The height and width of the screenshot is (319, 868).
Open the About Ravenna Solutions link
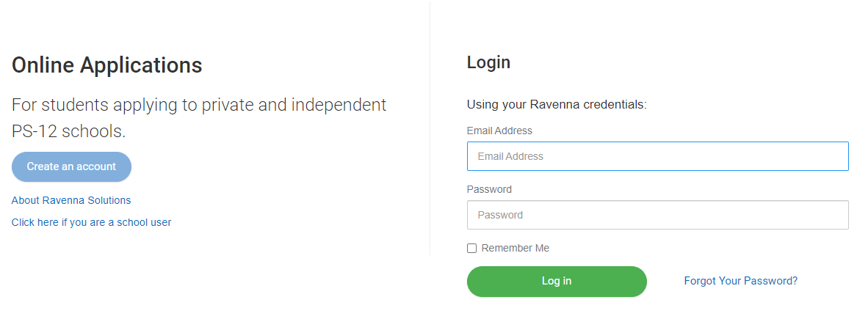71,200
